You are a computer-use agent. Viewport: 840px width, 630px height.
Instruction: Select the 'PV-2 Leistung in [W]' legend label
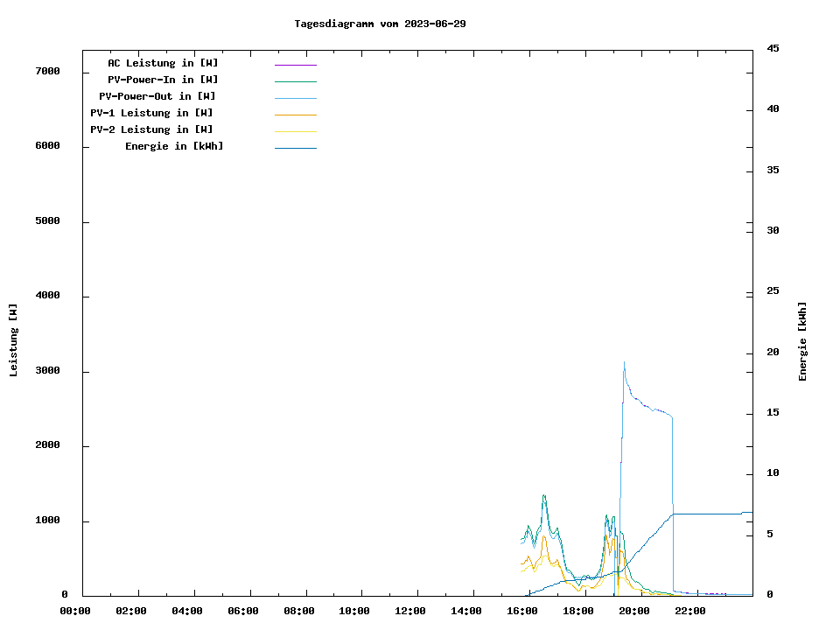pyautogui.click(x=151, y=129)
